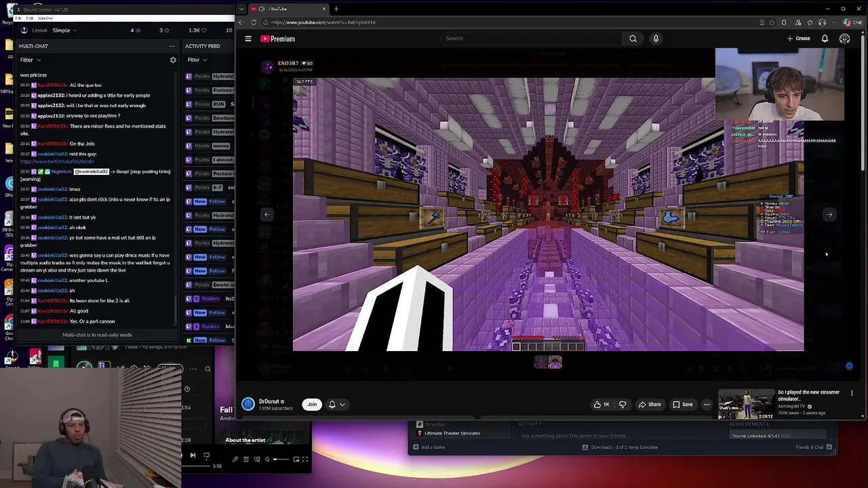Open the browser media control icon
This screenshot has height=488, width=868.
797,22
